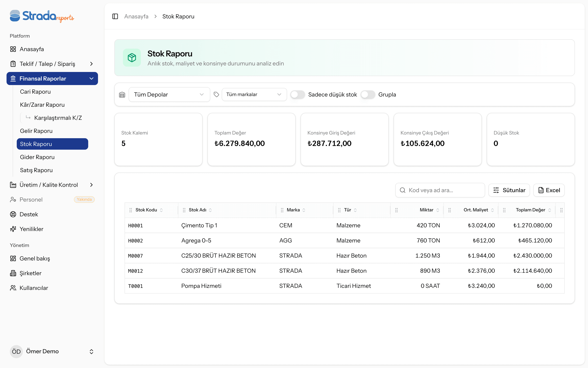Enable the Grupla switch
The height and width of the screenshot is (368, 588).
click(368, 94)
